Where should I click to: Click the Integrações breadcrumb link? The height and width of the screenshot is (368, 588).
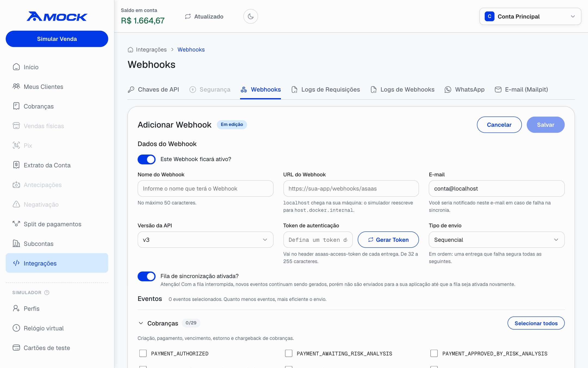tap(151, 50)
